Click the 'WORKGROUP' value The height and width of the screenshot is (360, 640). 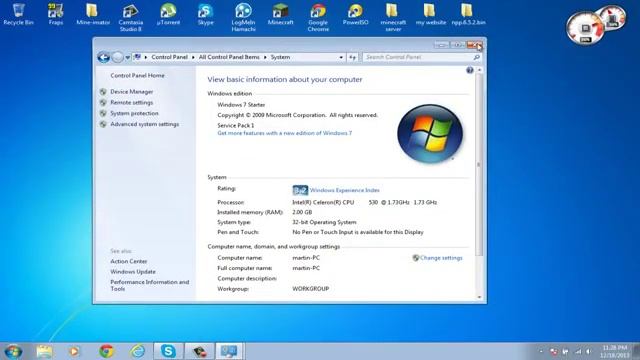pos(311,289)
